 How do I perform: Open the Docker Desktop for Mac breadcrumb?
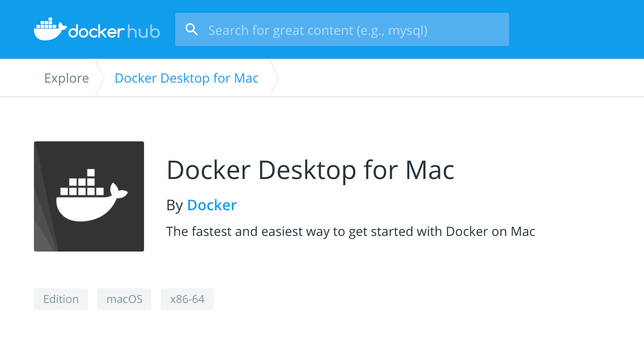[x=187, y=78]
